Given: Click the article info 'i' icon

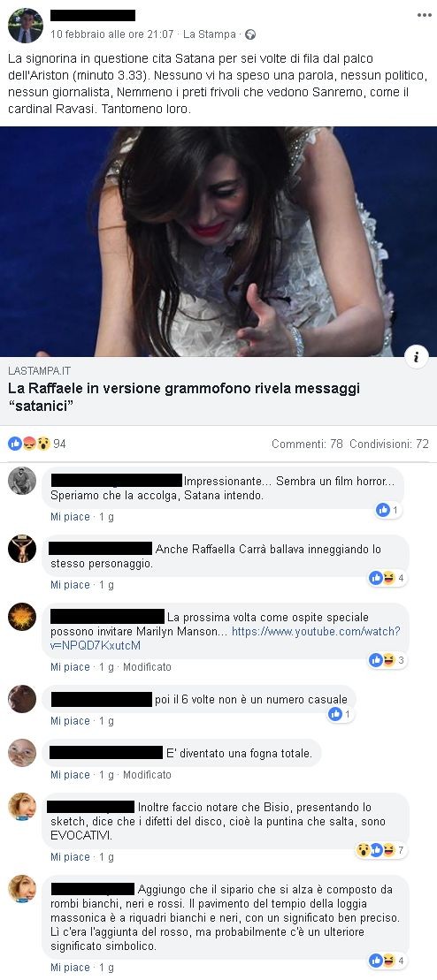Looking at the screenshot, I should [417, 357].
